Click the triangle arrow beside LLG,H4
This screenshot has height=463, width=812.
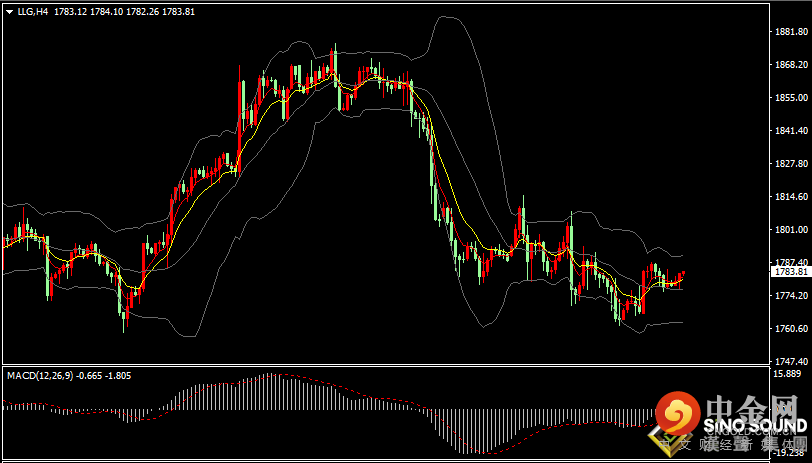click(x=9, y=12)
